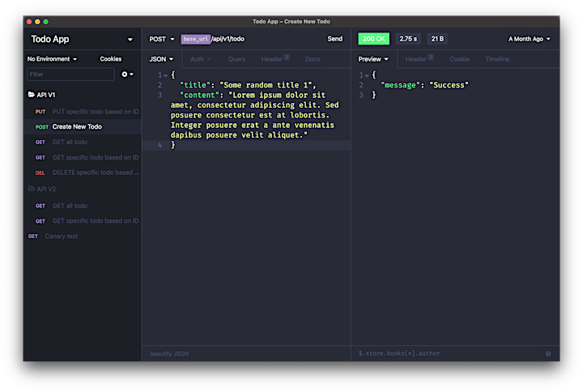Change the POST method dropdown

(161, 39)
